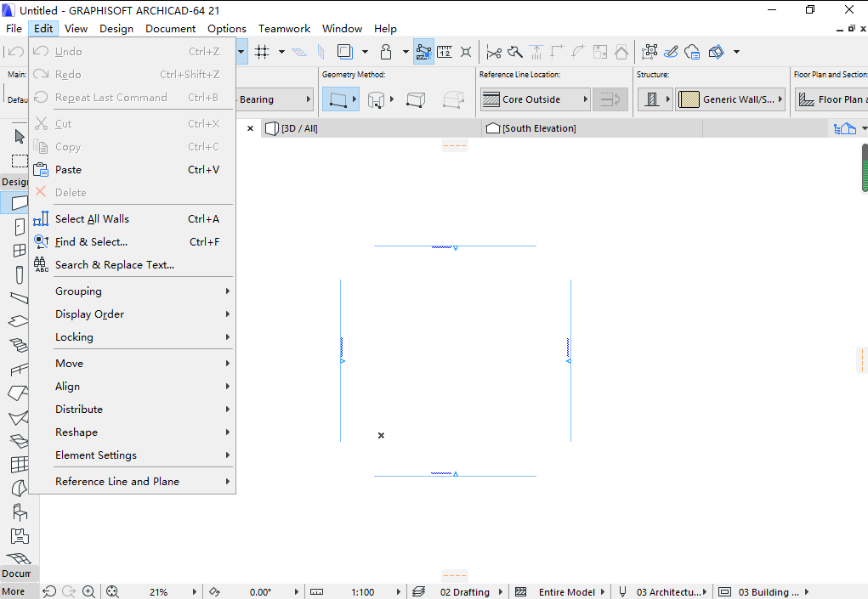Image resolution: width=868 pixels, height=599 pixels.
Task: Expand the Reshape submenu
Action: coord(133,432)
